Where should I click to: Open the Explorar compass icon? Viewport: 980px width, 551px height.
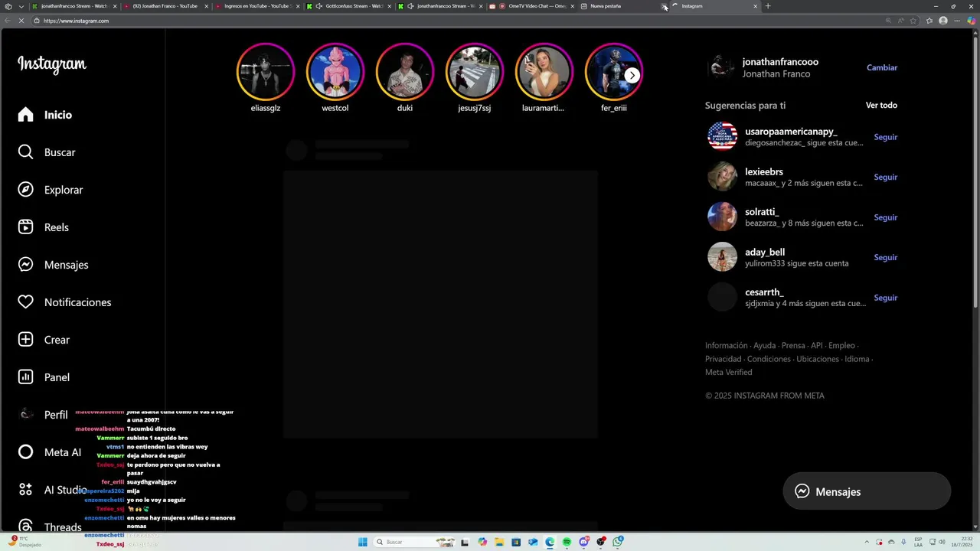pyautogui.click(x=25, y=190)
